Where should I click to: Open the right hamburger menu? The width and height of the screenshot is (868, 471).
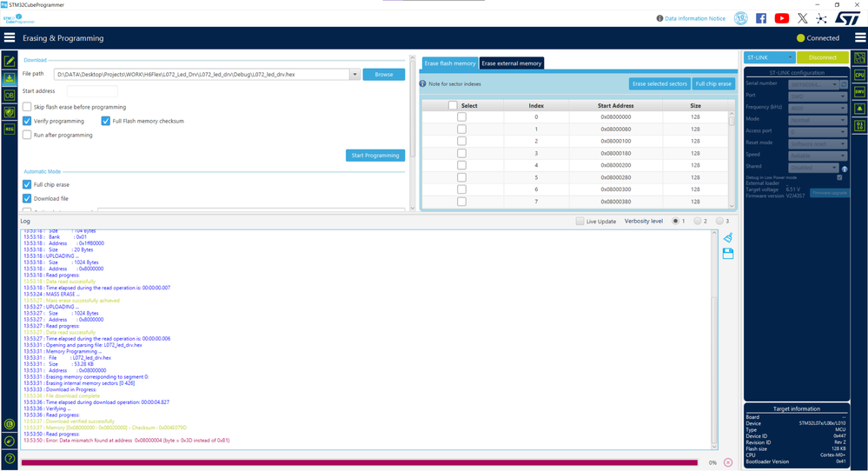pyautogui.click(x=860, y=37)
